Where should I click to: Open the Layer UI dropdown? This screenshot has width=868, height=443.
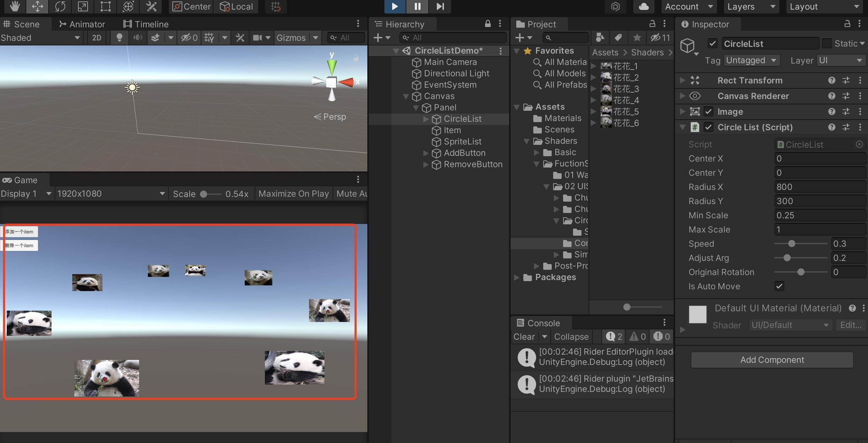tap(841, 60)
